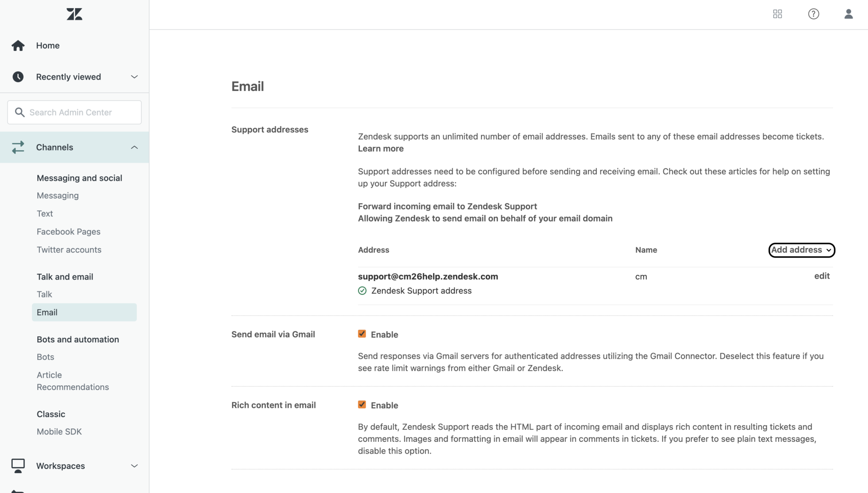The image size is (868, 493).
Task: Click the Recently viewed clock icon
Action: pyautogui.click(x=18, y=77)
